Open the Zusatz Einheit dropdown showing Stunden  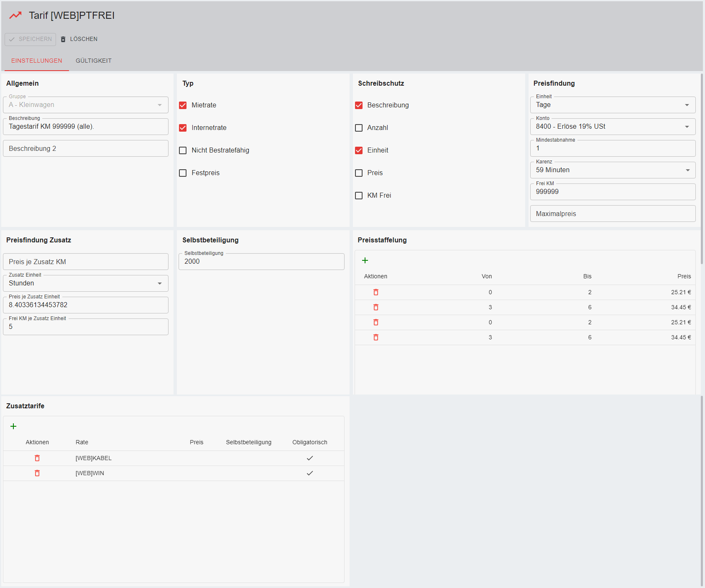point(85,283)
